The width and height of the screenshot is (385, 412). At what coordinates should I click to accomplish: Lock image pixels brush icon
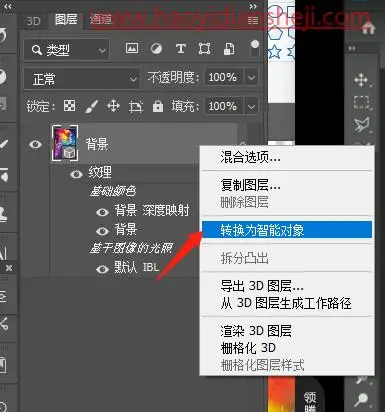pyautogui.click(x=91, y=106)
